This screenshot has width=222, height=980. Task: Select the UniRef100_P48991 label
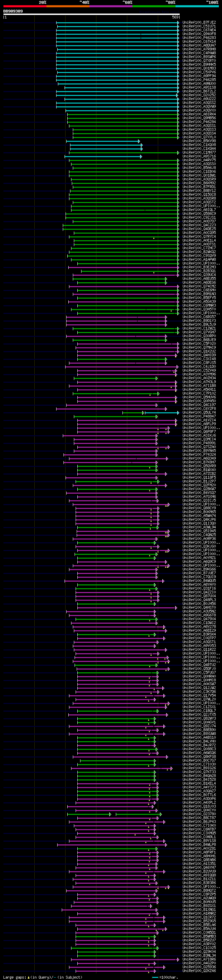199,443
